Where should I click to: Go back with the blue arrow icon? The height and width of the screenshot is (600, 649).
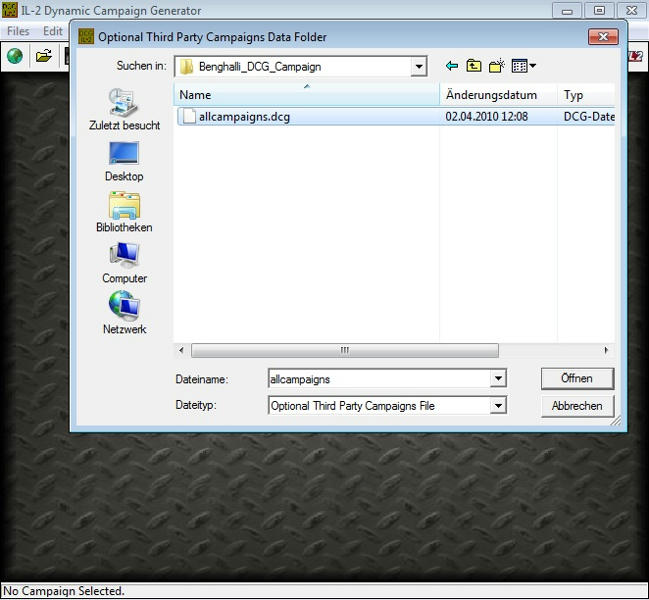pos(452,66)
